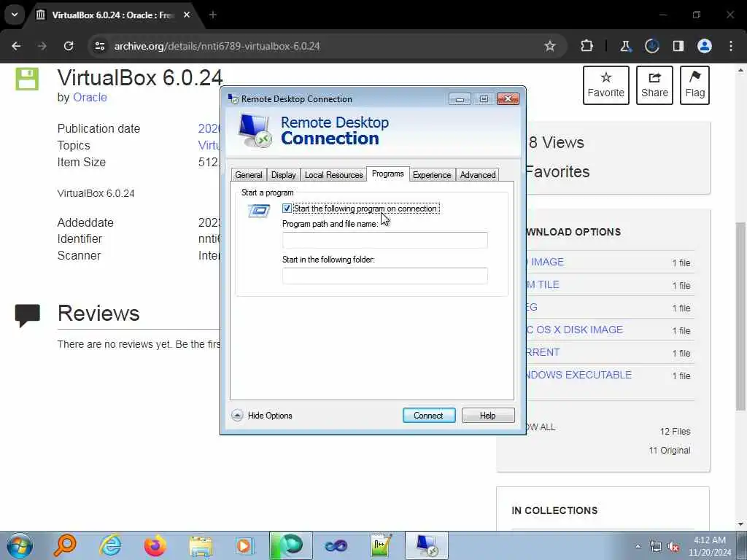The height and width of the screenshot is (560, 747).
Task: Click the muted volume tray icon
Action: coord(673,546)
